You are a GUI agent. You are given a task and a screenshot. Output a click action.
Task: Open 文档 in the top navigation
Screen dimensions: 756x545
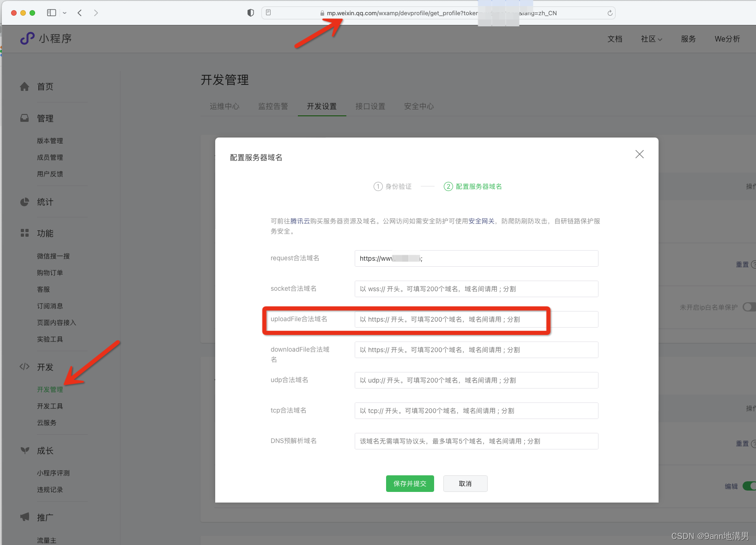tap(615, 39)
